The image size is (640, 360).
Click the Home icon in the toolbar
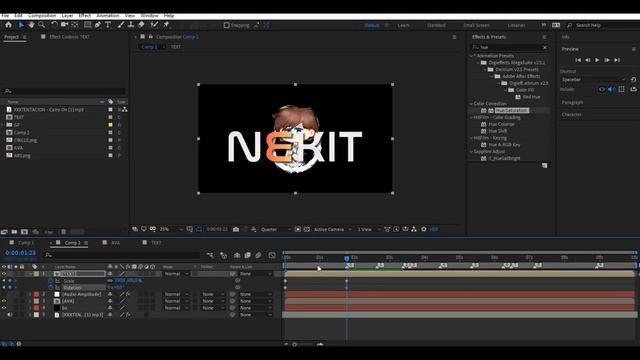tap(8, 25)
